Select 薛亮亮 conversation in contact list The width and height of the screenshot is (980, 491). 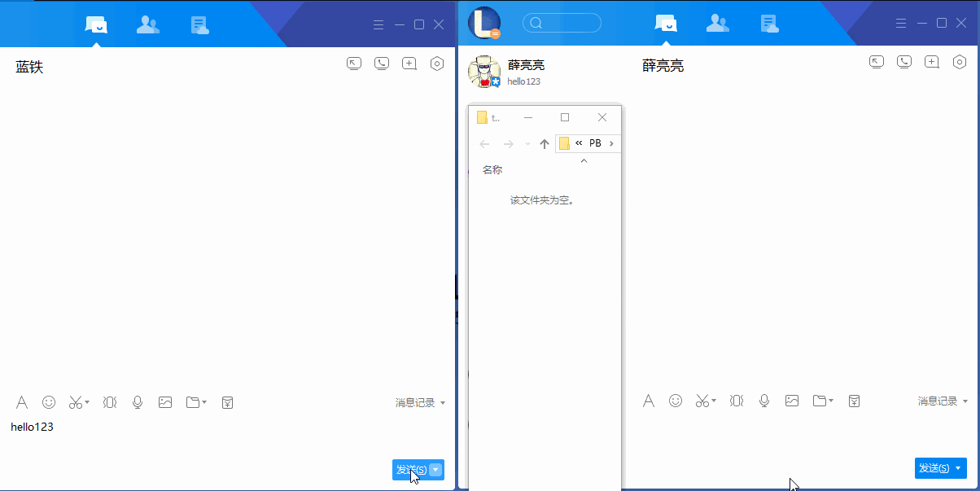coord(545,72)
